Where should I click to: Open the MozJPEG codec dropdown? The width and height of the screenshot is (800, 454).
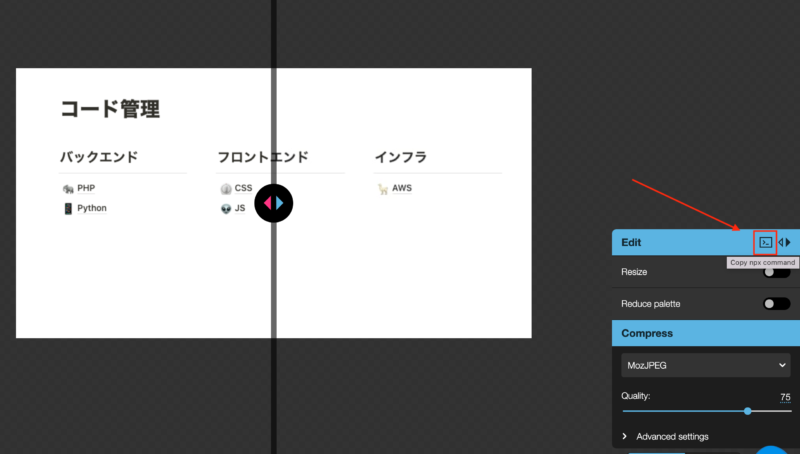[x=706, y=365]
